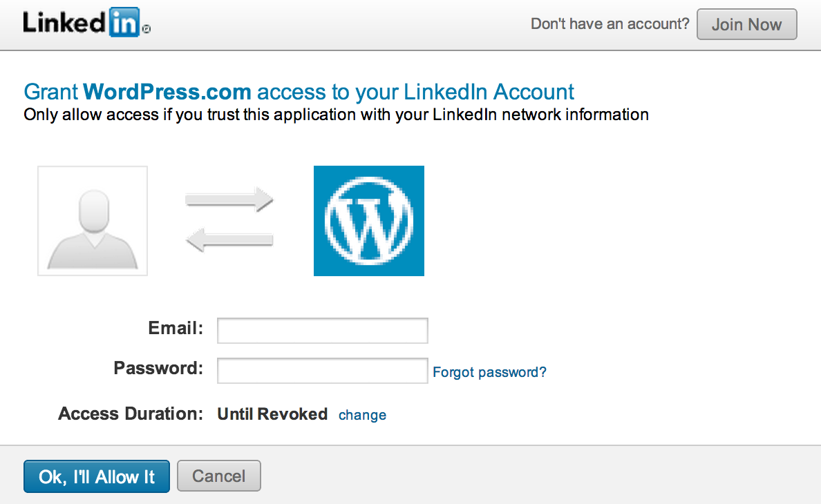Click the Until Revoked duration text
Image resolution: width=821 pixels, height=504 pixels.
pos(272,414)
